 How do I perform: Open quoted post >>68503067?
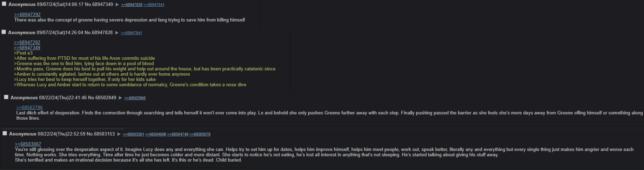[x=28, y=144]
